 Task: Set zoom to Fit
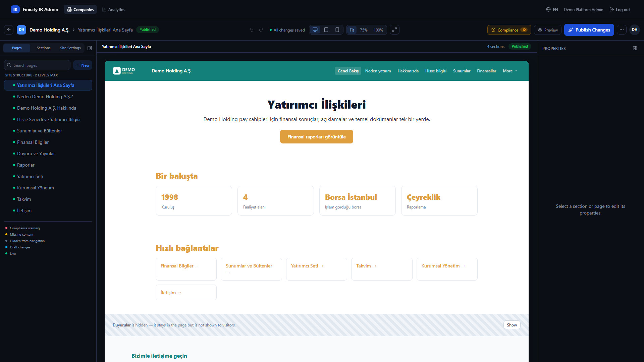coord(352,30)
